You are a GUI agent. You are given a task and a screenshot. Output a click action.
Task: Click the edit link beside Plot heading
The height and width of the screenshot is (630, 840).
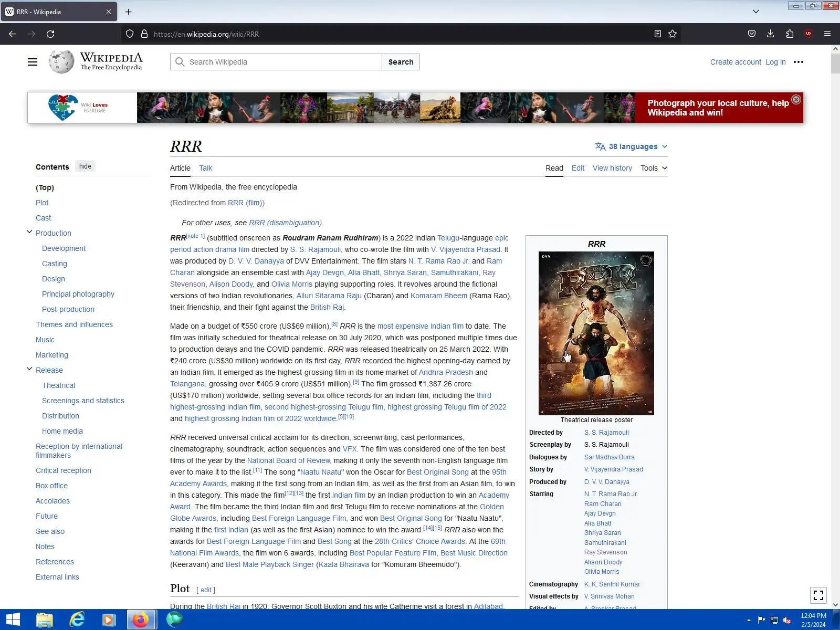point(206,590)
